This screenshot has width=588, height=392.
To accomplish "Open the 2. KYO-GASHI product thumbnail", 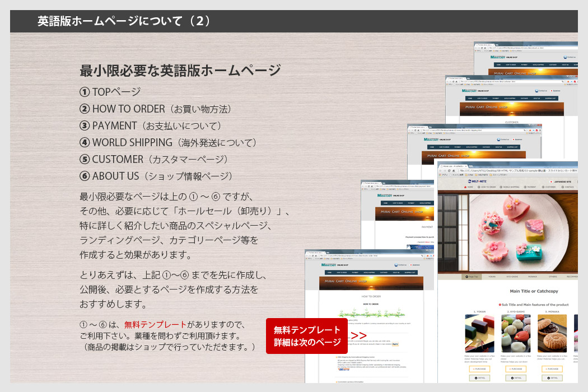I will (516, 333).
